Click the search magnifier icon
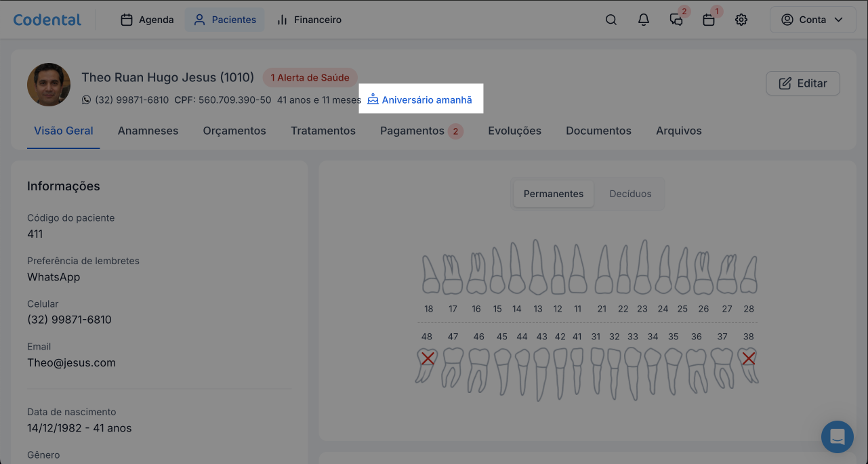Screen dimensions: 868x464 (x=611, y=20)
